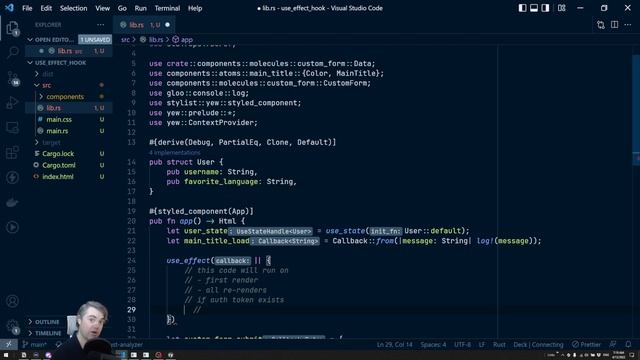This screenshot has height=360, width=640.
Task: Open editor more actions ellipsis
Action: pyautogui.click(x=628, y=25)
